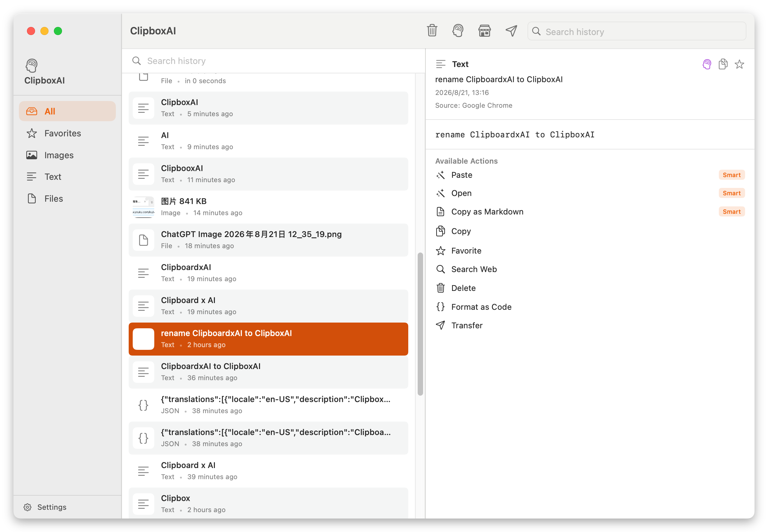Click the magnifier icon in list search
This screenshot has height=532, width=768.
pyautogui.click(x=136, y=61)
